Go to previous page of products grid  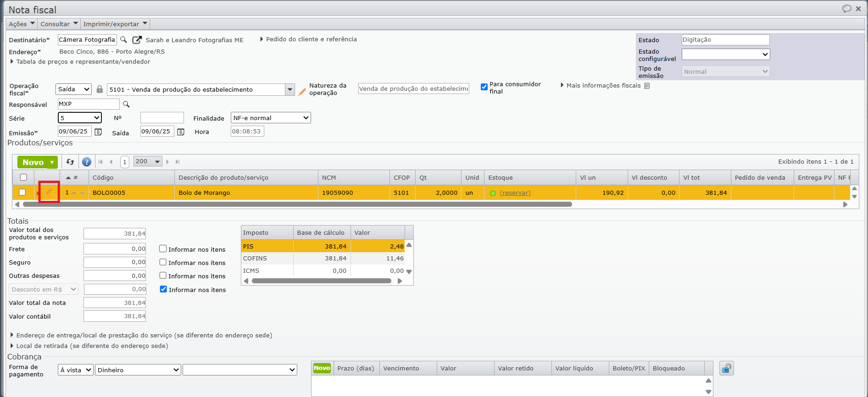(x=111, y=162)
